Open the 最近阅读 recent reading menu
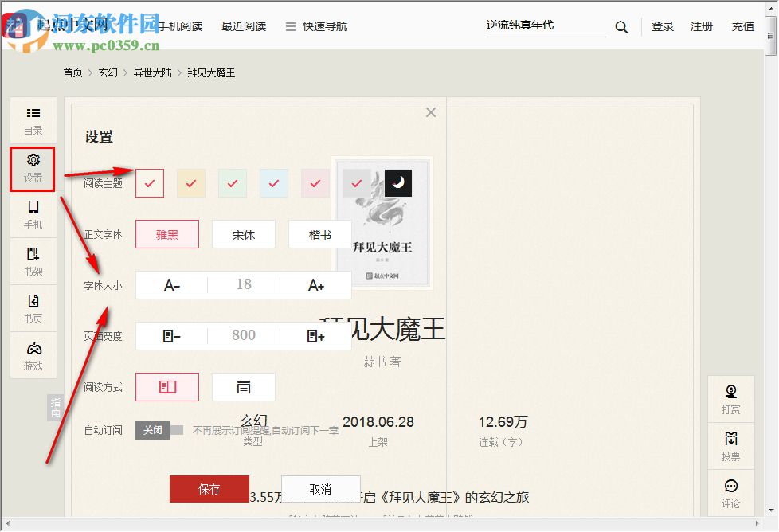Screen dimensions: 779x532 (245, 25)
